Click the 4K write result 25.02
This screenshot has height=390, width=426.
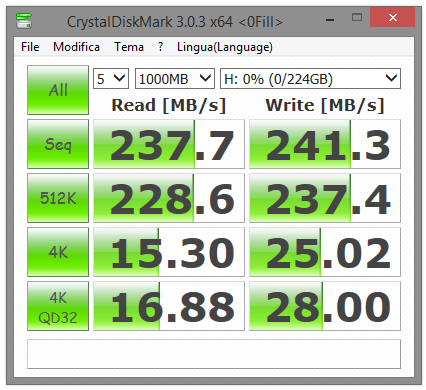click(325, 252)
